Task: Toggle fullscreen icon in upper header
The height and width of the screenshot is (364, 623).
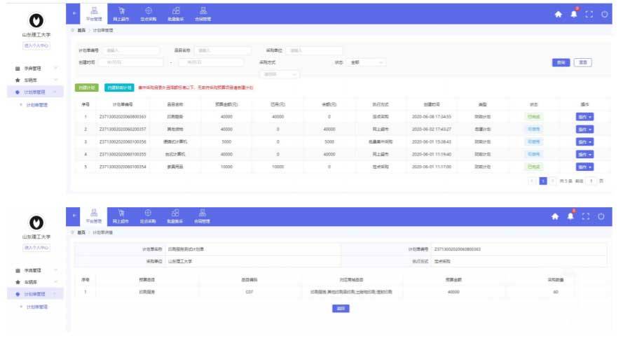Action: point(589,15)
